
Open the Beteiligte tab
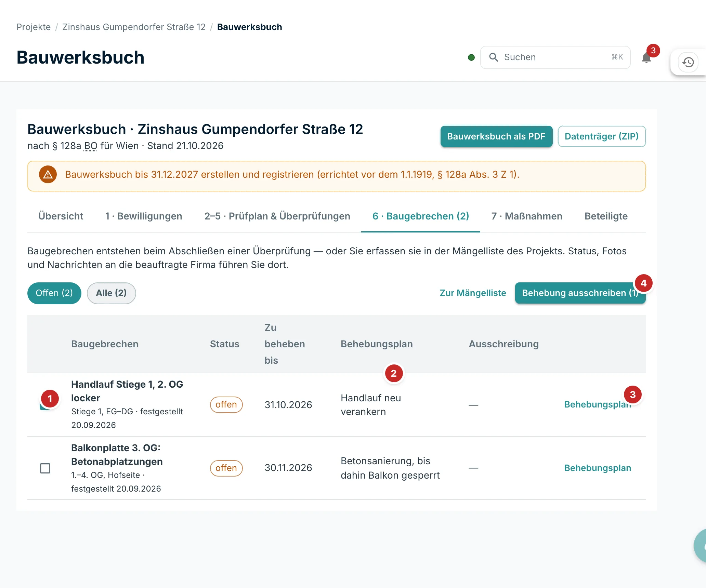606,216
